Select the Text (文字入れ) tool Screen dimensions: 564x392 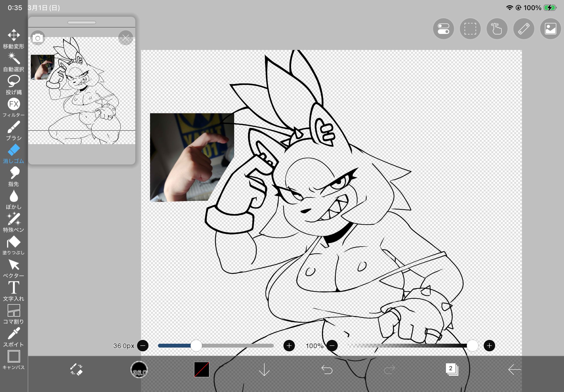point(13,291)
